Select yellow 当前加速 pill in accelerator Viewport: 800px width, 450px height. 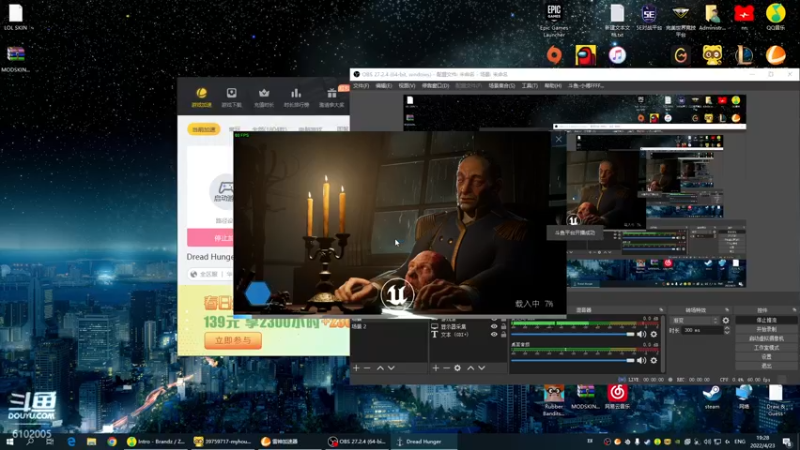click(x=204, y=129)
